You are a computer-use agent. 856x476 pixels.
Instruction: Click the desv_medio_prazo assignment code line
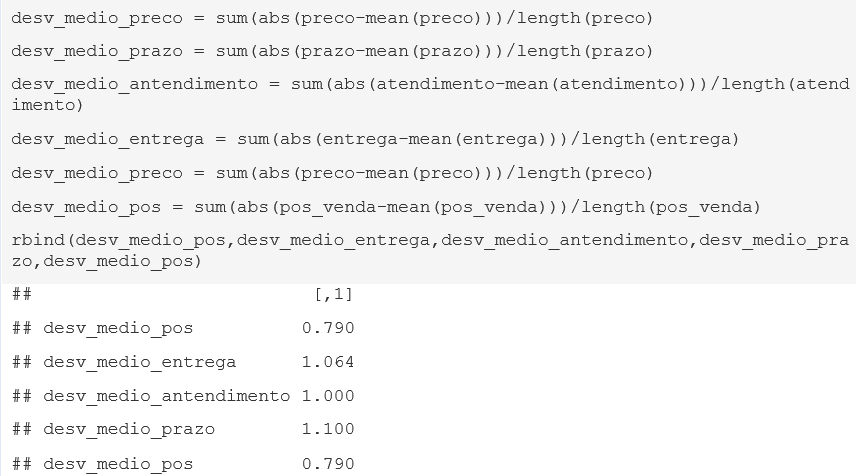[332, 51]
